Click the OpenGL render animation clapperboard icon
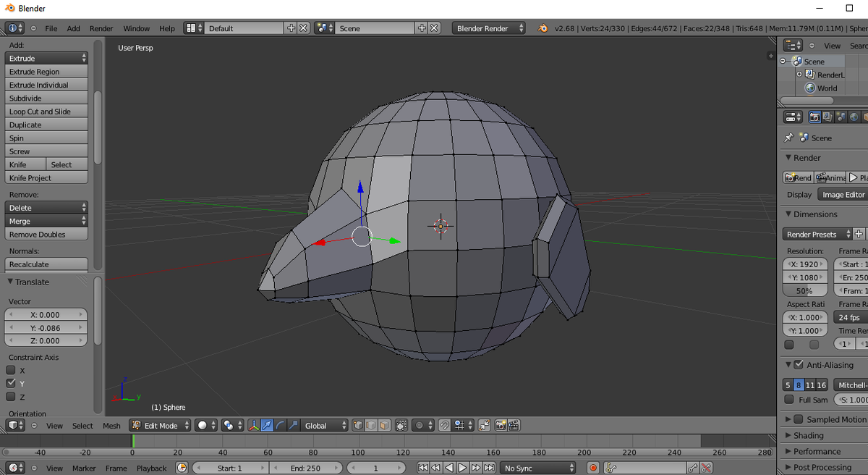Viewport: 868px width, 475px height. click(x=513, y=426)
